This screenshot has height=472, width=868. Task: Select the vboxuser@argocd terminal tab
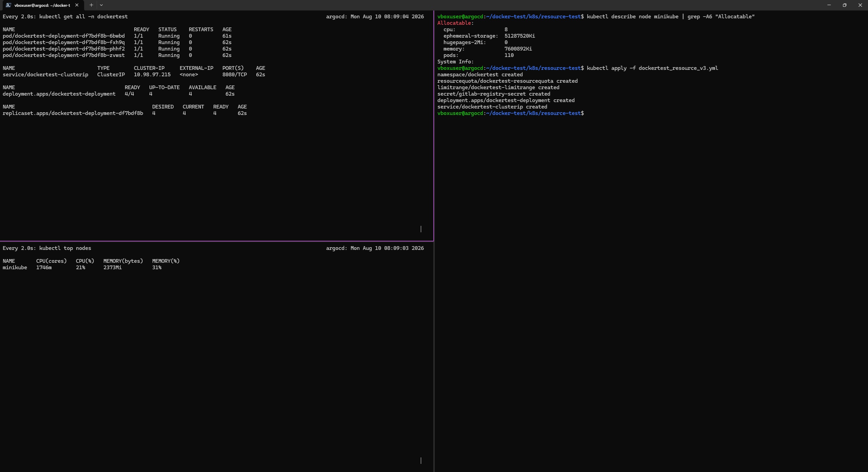click(42, 5)
